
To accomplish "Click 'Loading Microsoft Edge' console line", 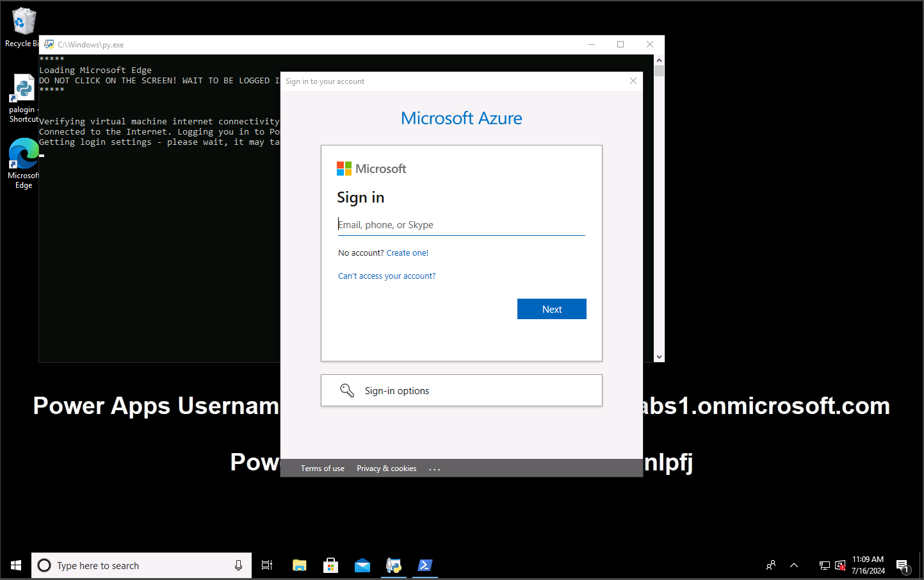I will point(95,70).
